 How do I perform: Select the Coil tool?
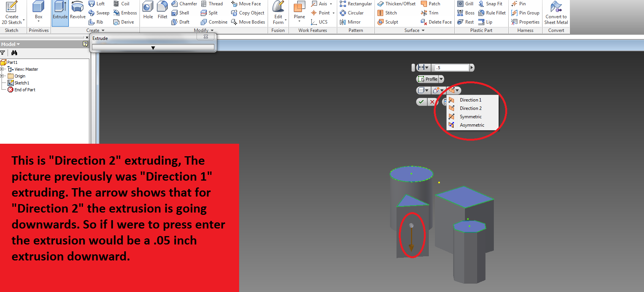(x=121, y=4)
